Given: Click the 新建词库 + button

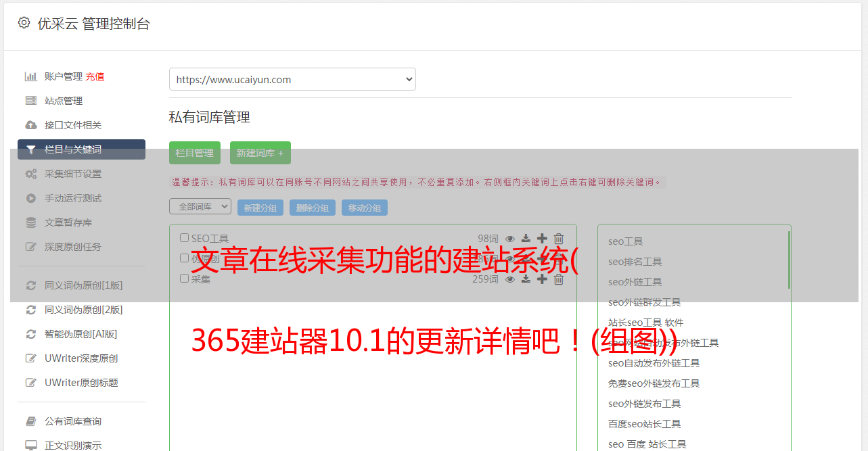Looking at the screenshot, I should pos(260,153).
